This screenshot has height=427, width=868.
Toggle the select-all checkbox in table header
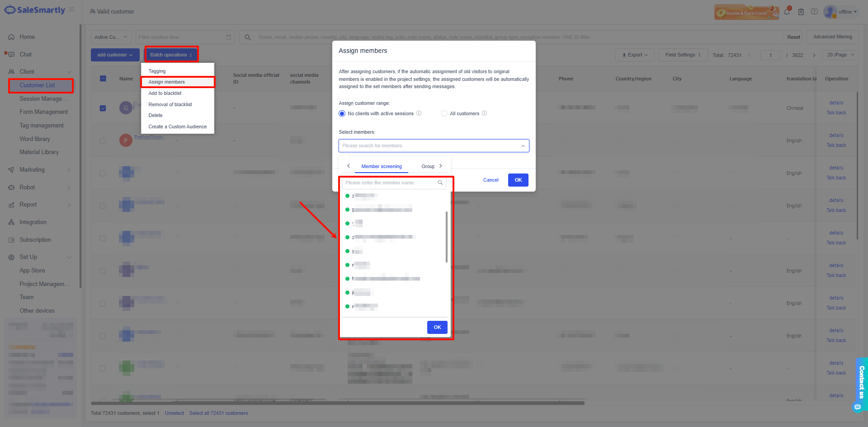coord(103,79)
